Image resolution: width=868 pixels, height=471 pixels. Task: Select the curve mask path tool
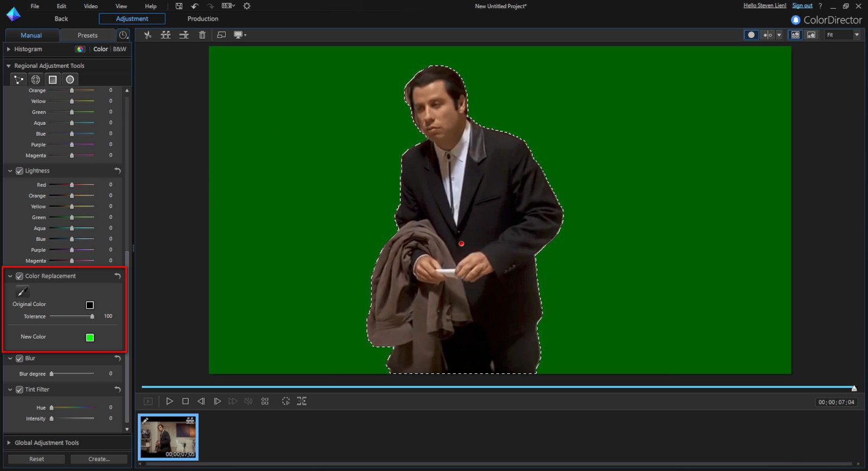pyautogui.click(x=19, y=80)
